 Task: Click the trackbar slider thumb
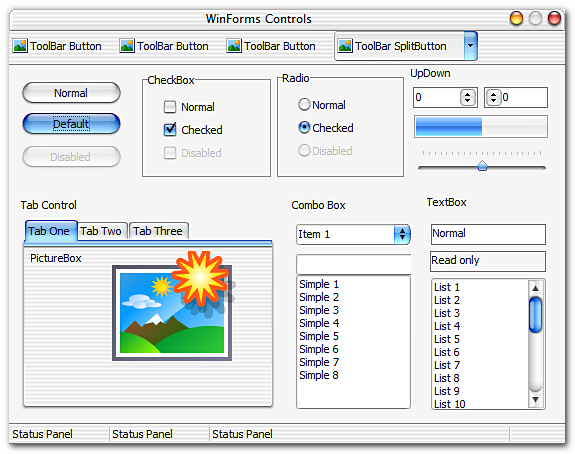(x=482, y=166)
